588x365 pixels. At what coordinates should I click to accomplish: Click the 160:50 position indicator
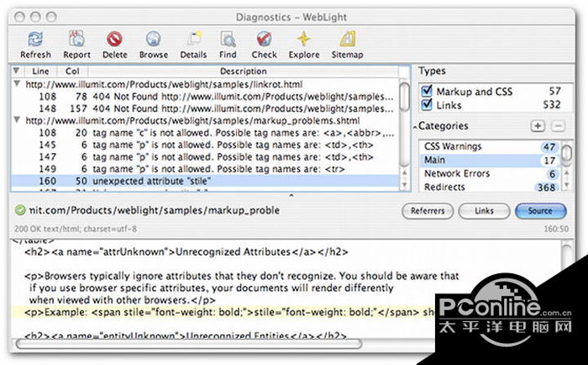pyautogui.click(x=556, y=229)
